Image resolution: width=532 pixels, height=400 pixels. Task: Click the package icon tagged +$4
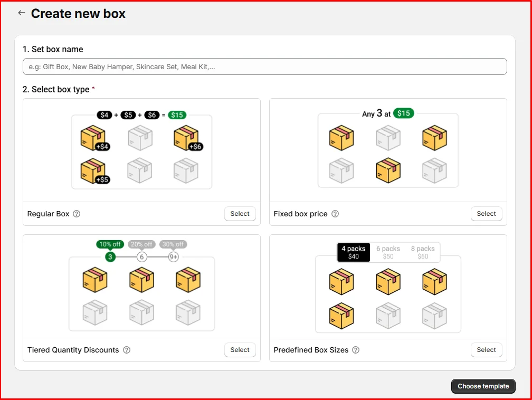(x=95, y=138)
